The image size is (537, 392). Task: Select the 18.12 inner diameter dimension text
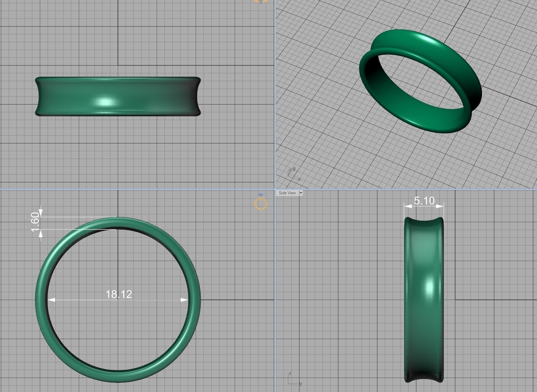pyautogui.click(x=119, y=294)
